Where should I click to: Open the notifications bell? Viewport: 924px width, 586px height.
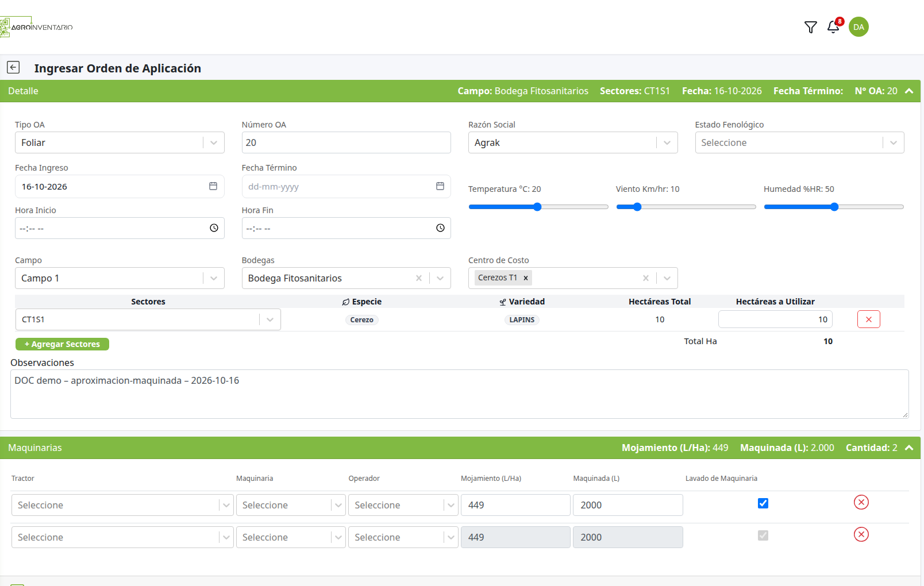pos(833,27)
